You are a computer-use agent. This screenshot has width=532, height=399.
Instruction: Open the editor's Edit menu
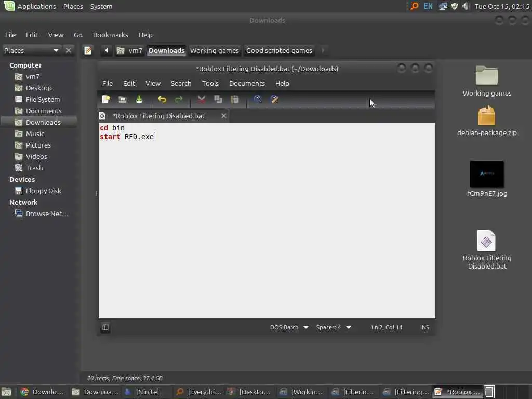[129, 83]
